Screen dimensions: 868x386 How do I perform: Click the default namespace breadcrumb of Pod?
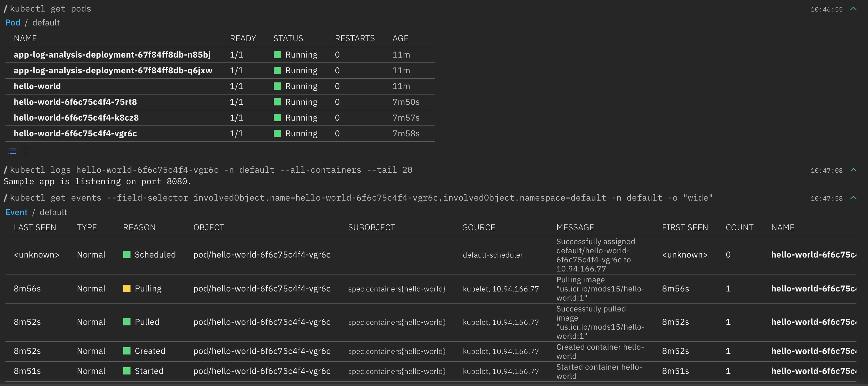point(46,22)
